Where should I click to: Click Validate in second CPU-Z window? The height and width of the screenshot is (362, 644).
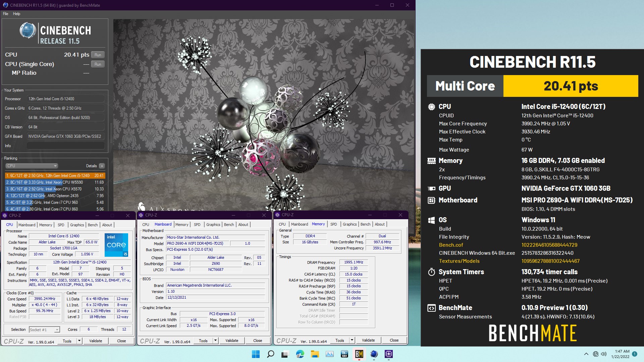pos(232,341)
